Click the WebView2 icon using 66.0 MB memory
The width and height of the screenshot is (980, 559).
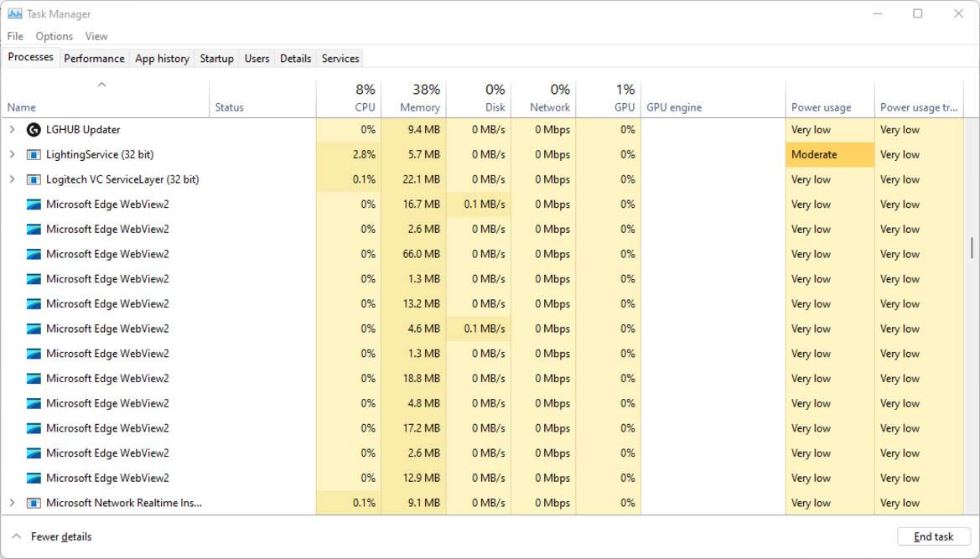(34, 253)
